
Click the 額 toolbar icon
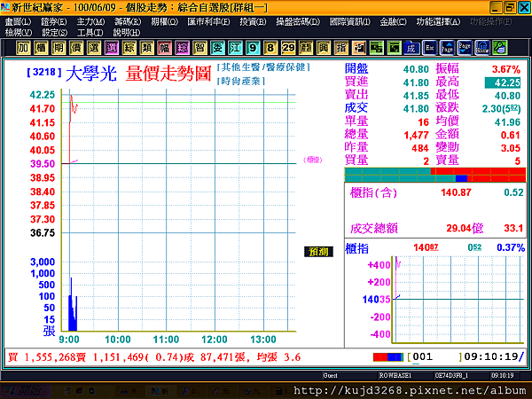tap(306, 48)
